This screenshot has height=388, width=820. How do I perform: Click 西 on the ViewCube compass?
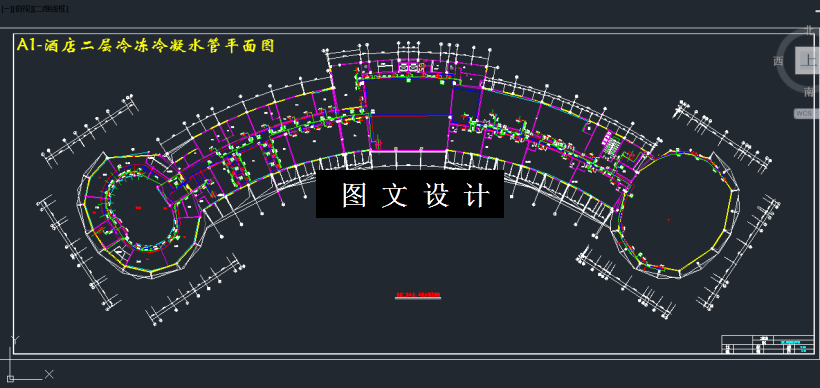(779, 61)
